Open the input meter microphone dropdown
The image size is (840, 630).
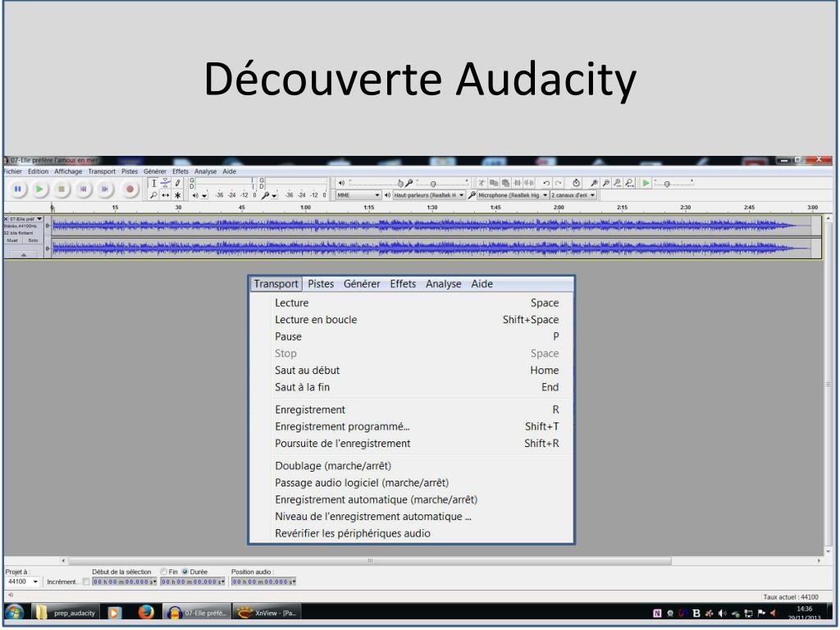coord(274,196)
